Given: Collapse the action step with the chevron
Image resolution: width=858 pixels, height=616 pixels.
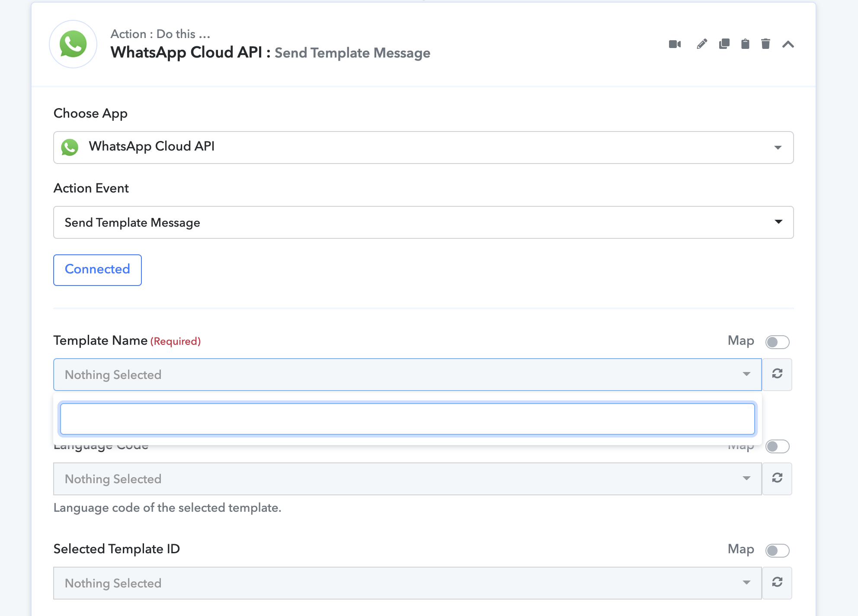Looking at the screenshot, I should coord(788,44).
